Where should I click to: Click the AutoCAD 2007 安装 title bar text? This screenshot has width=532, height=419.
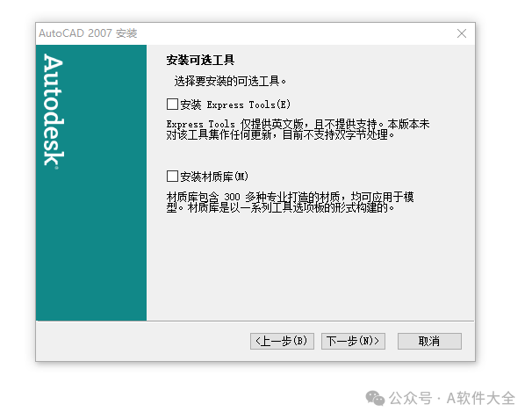(x=88, y=33)
